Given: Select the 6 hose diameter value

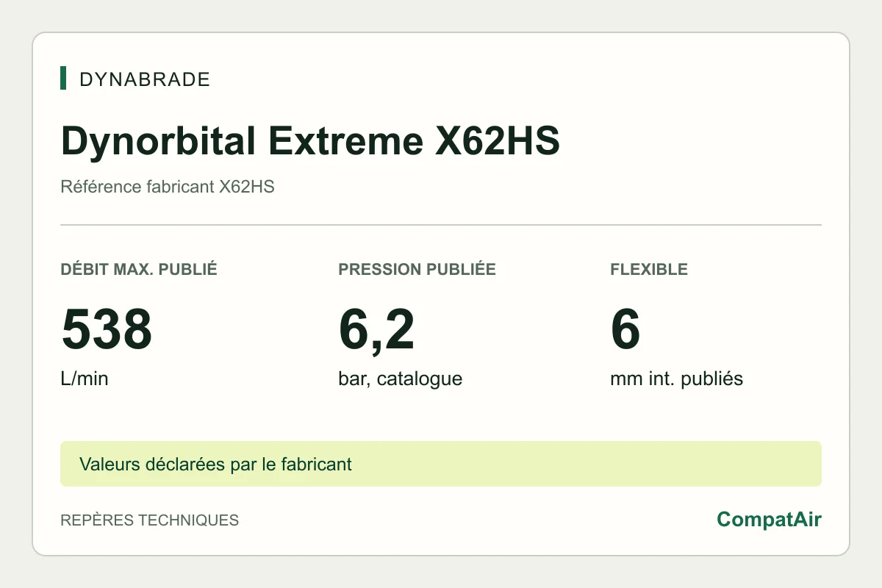Looking at the screenshot, I should [x=625, y=330].
